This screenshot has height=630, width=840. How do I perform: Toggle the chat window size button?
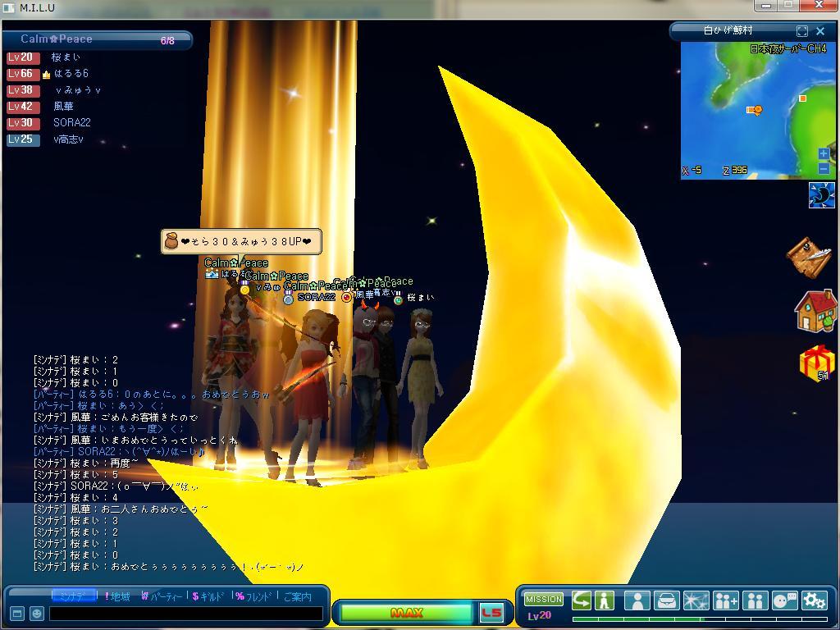click(16, 614)
